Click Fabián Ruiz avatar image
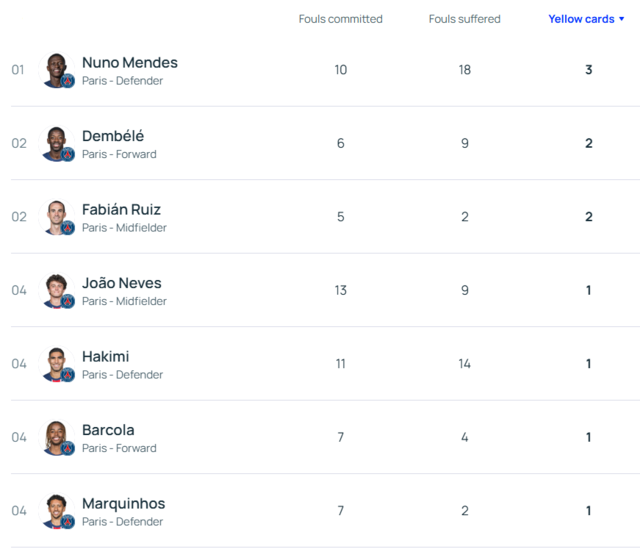Screen dimensions: 640x549 click(x=56, y=217)
